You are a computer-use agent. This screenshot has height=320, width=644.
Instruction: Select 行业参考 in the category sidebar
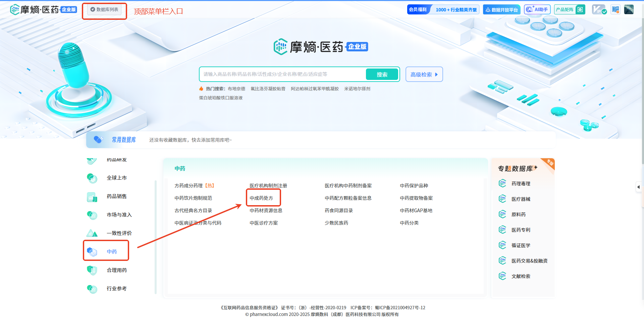116,289
